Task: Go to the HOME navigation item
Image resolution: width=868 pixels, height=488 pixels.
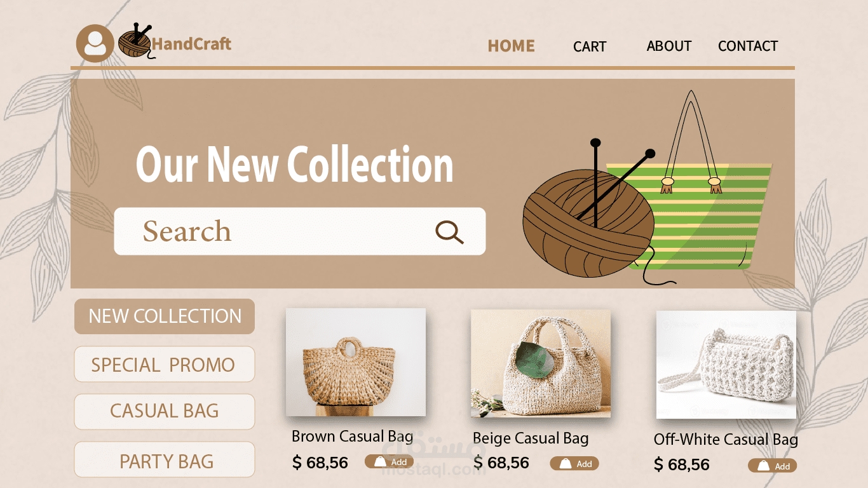Action: [511, 46]
